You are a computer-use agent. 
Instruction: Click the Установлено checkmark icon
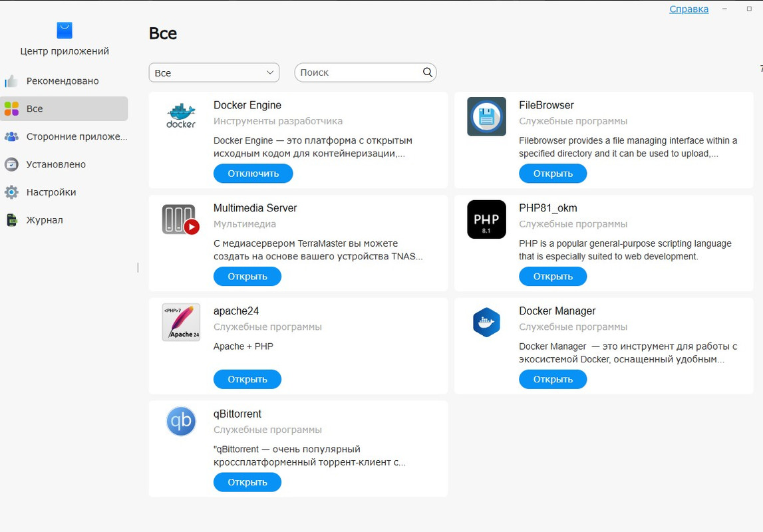pos(11,164)
